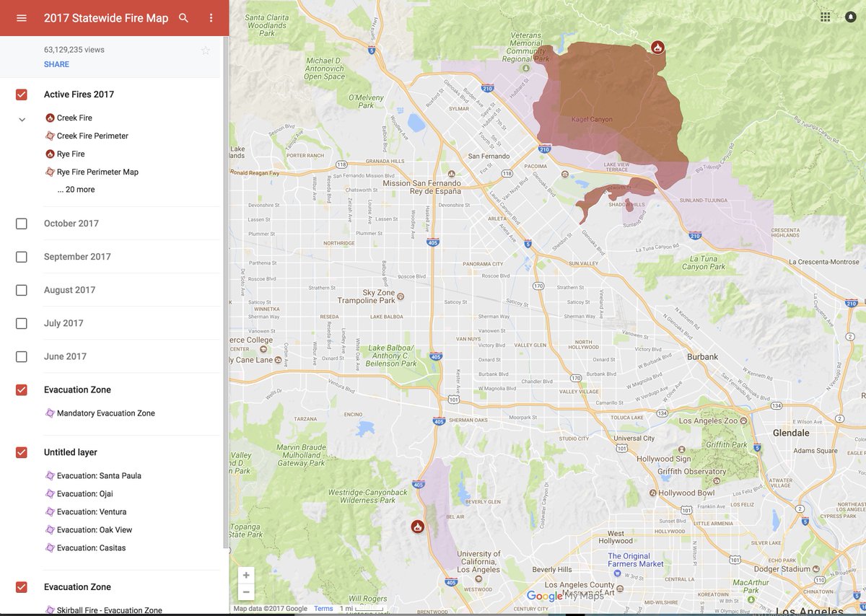Image resolution: width=866 pixels, height=616 pixels.
Task: Click the 63,129,235 views text
Action: click(74, 50)
